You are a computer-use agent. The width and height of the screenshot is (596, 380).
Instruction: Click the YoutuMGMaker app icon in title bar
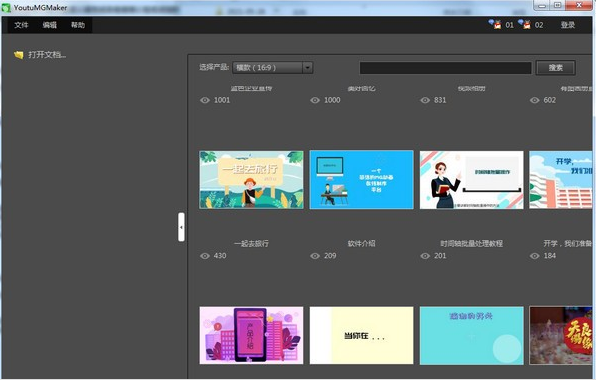(6, 8)
